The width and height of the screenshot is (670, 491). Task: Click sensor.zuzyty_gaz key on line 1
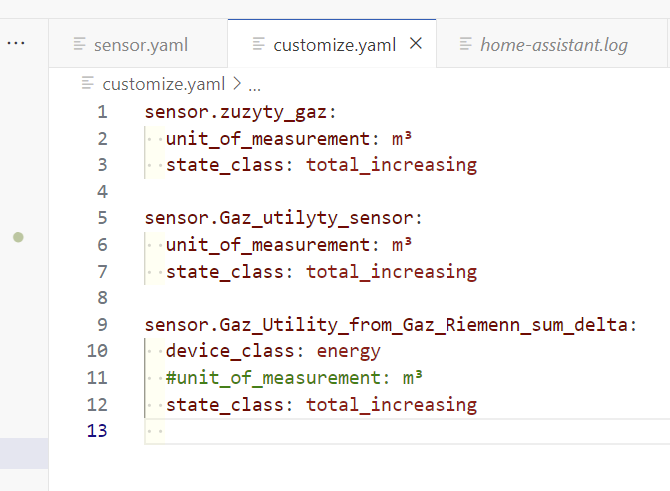click(x=241, y=112)
